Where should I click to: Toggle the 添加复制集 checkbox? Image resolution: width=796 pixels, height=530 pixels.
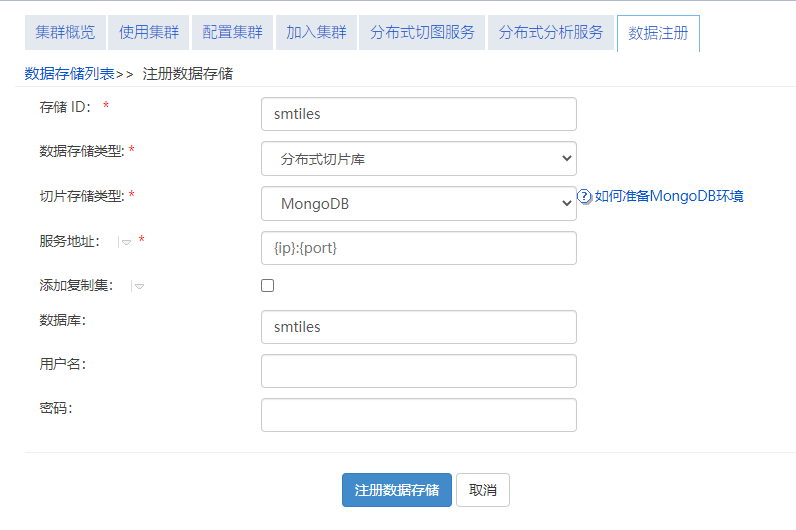point(267,286)
